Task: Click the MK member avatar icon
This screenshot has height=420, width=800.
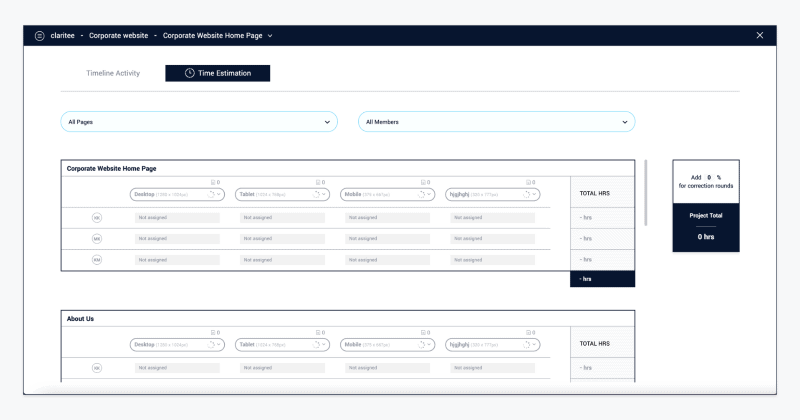Action: [97, 239]
